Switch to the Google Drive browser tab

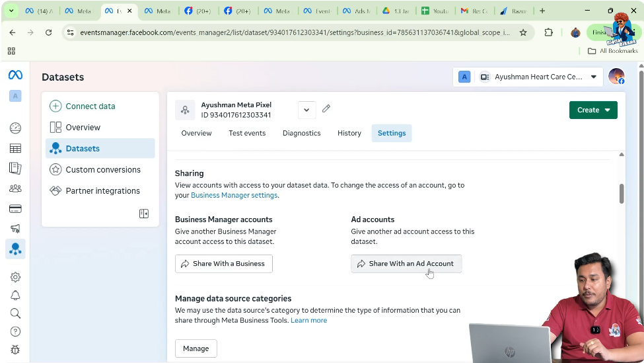coord(396,11)
